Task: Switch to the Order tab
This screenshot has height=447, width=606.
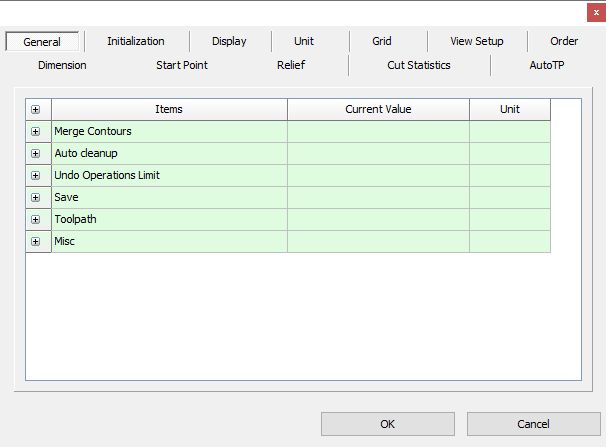Action: pyautogui.click(x=564, y=41)
